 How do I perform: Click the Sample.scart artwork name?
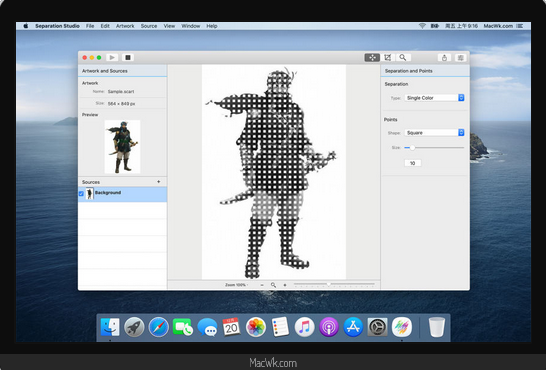coord(121,92)
